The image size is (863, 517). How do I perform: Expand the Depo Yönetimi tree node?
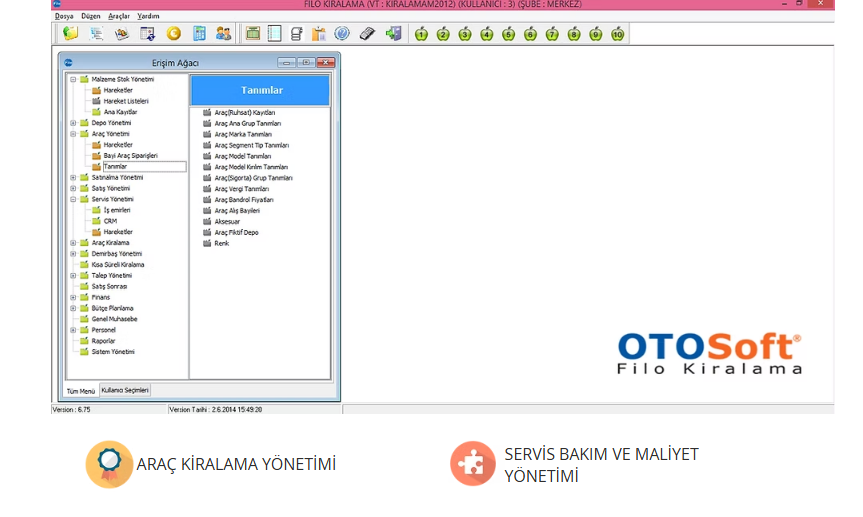pos(73,123)
